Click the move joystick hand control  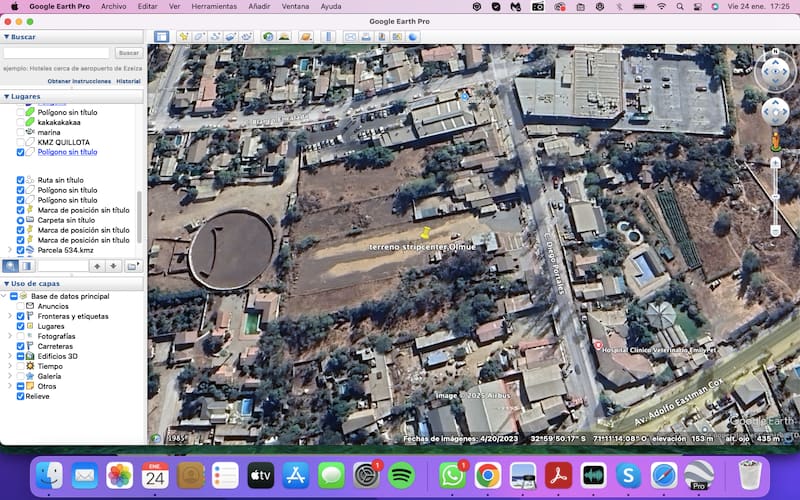[x=776, y=112]
